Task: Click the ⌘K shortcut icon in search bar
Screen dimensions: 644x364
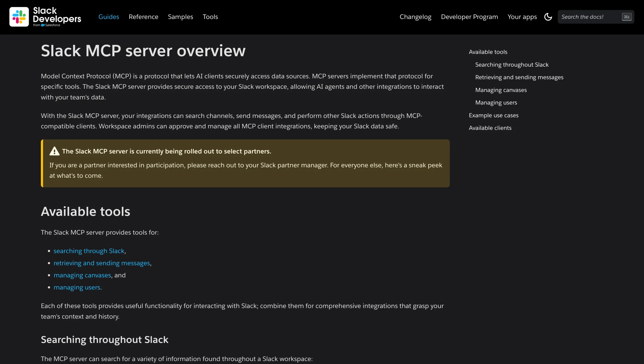Action: (x=627, y=17)
